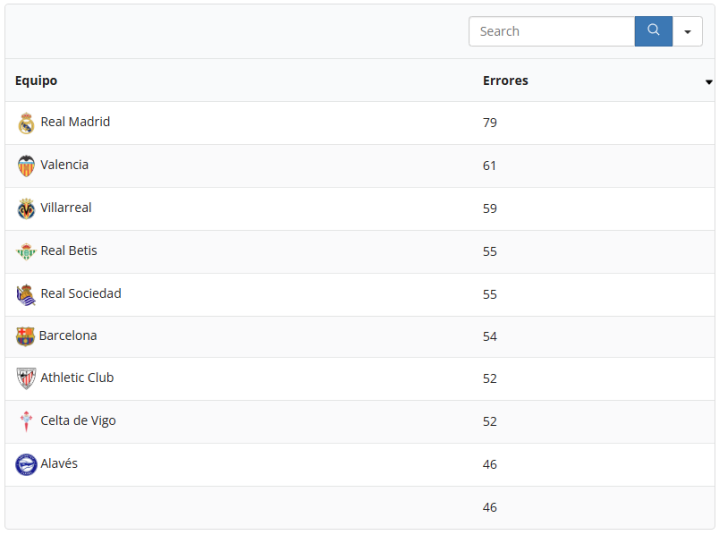Click the Real Madrid crest icon
Viewport: 719px width, 535px height.
(26, 123)
